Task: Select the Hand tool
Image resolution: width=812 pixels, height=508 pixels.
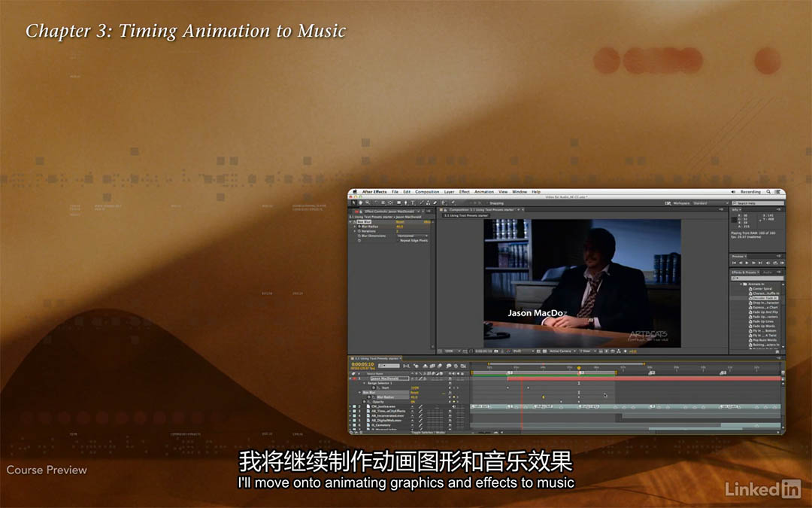Action: 361,203
